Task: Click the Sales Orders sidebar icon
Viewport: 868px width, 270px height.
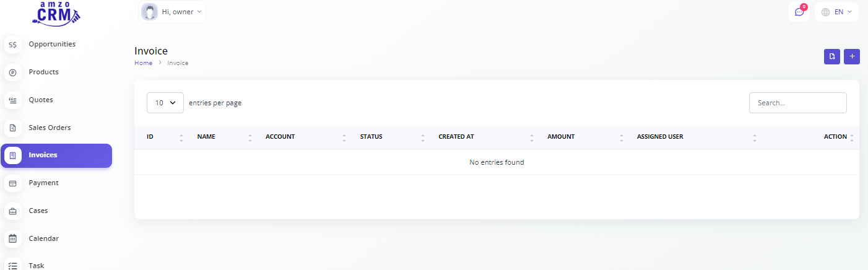Action: click(12, 128)
